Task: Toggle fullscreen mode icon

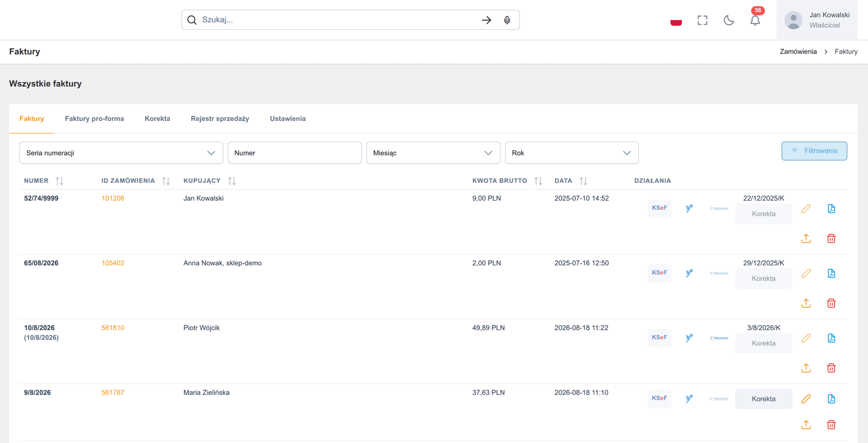Action: tap(703, 20)
